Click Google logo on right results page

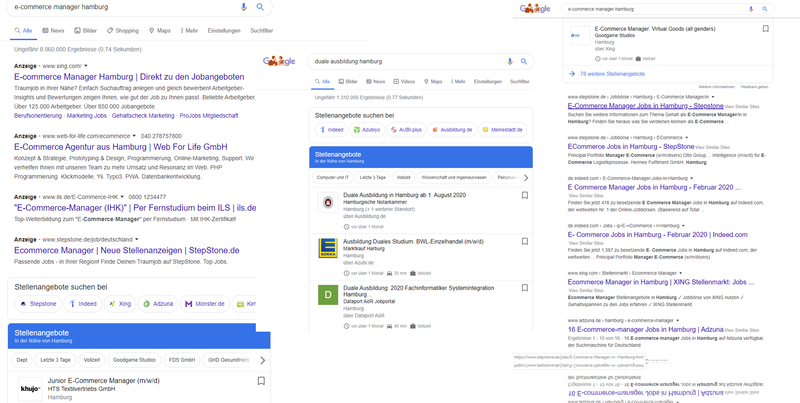click(x=535, y=9)
